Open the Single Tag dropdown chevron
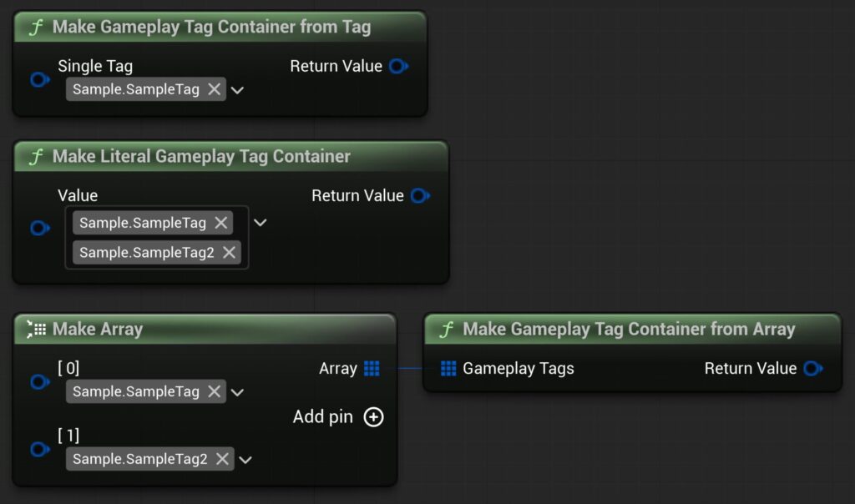This screenshot has height=504, width=855. pos(237,90)
